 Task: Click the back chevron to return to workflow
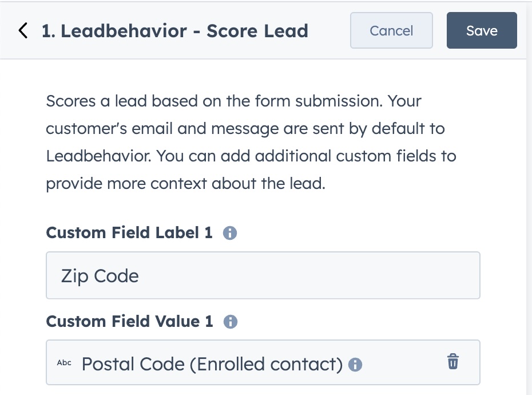click(23, 31)
